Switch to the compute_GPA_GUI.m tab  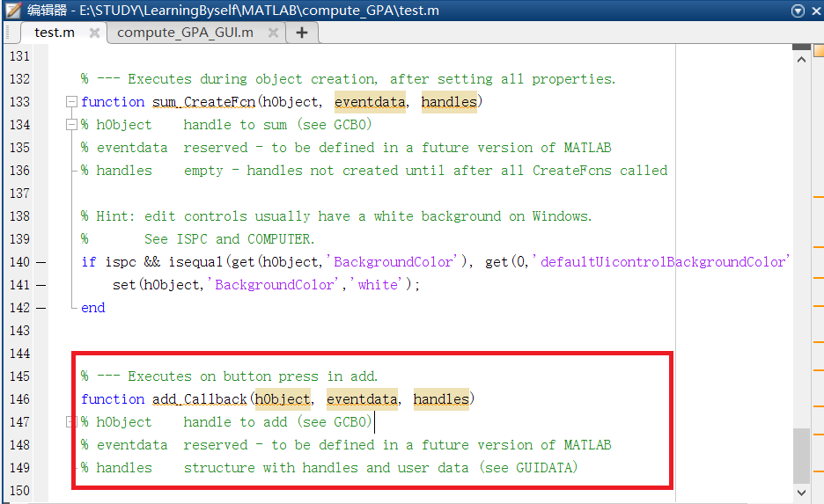[x=185, y=33]
